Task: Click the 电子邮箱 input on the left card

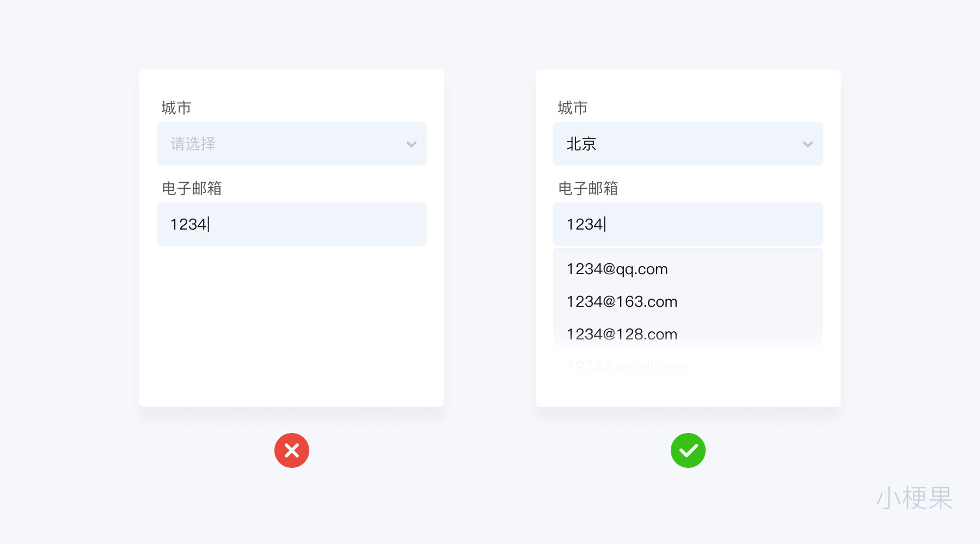Action: 291,224
